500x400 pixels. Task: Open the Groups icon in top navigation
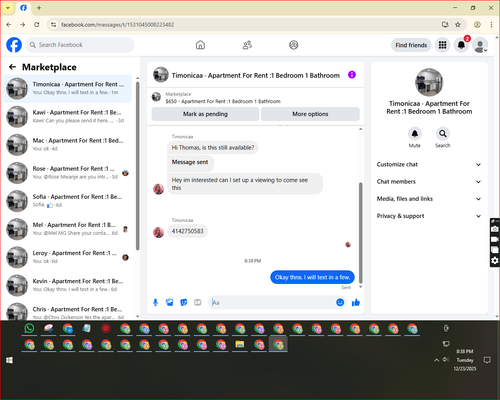294,45
